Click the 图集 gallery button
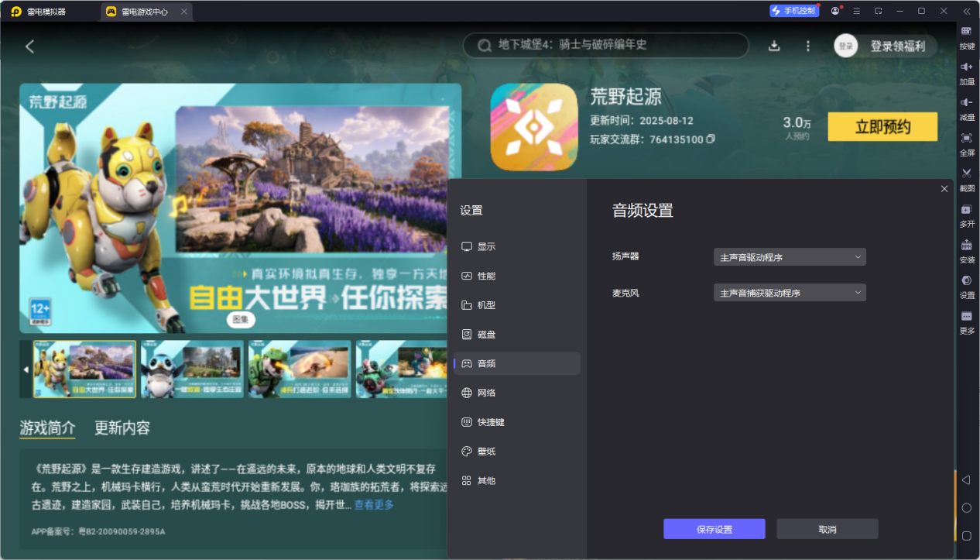Viewport: 980px width, 560px height. 241,319
